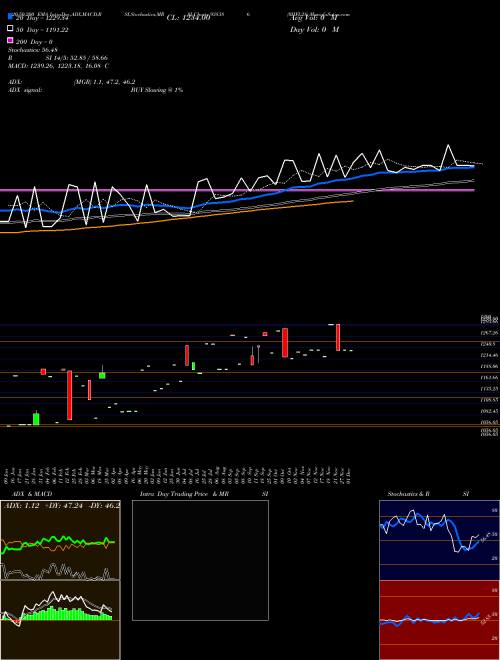Click the CL: 1234.00 closing price label
The width and height of the screenshot is (500, 660).
(188, 18)
